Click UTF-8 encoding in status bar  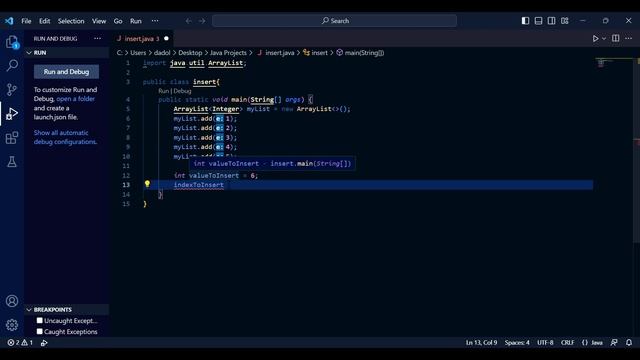[545, 342]
